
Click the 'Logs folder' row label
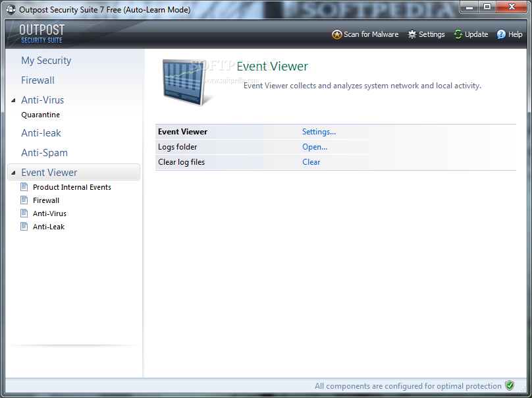(178, 147)
